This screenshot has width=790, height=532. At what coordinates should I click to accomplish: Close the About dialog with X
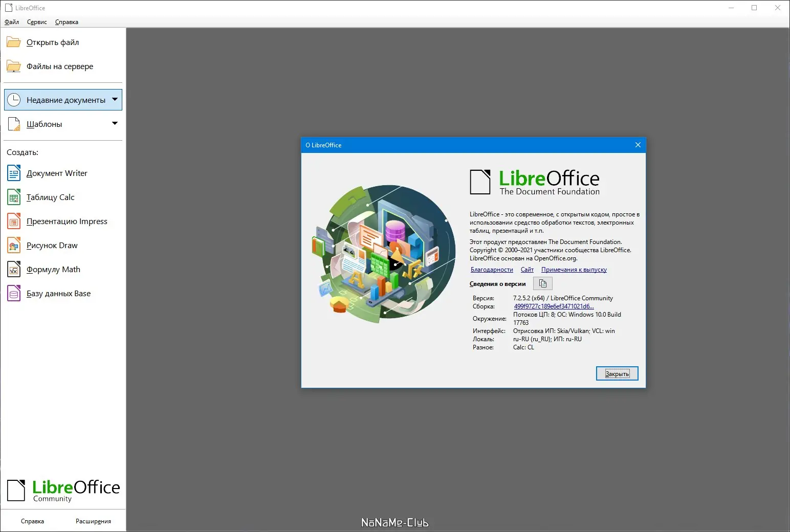pos(638,145)
